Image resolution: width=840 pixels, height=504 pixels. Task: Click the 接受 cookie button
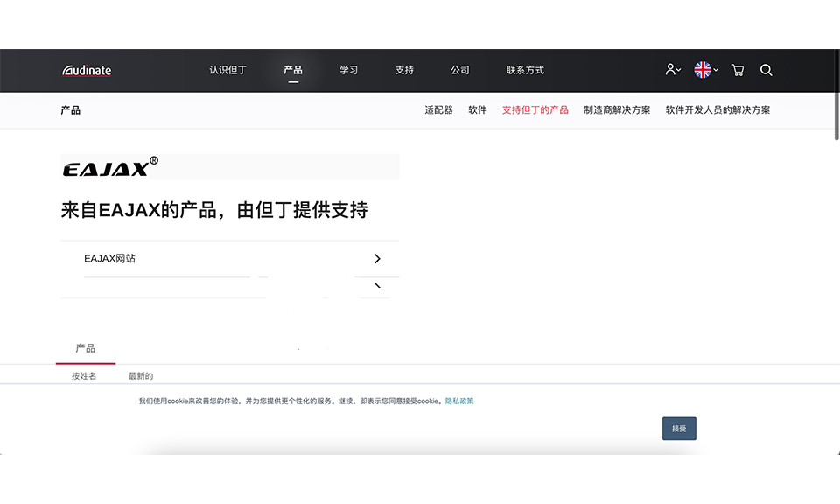pos(678,429)
